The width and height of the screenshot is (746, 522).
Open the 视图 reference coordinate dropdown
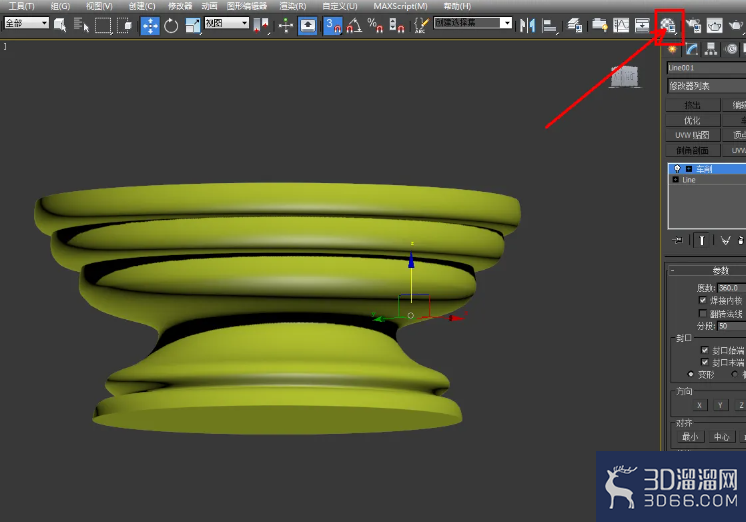point(226,23)
